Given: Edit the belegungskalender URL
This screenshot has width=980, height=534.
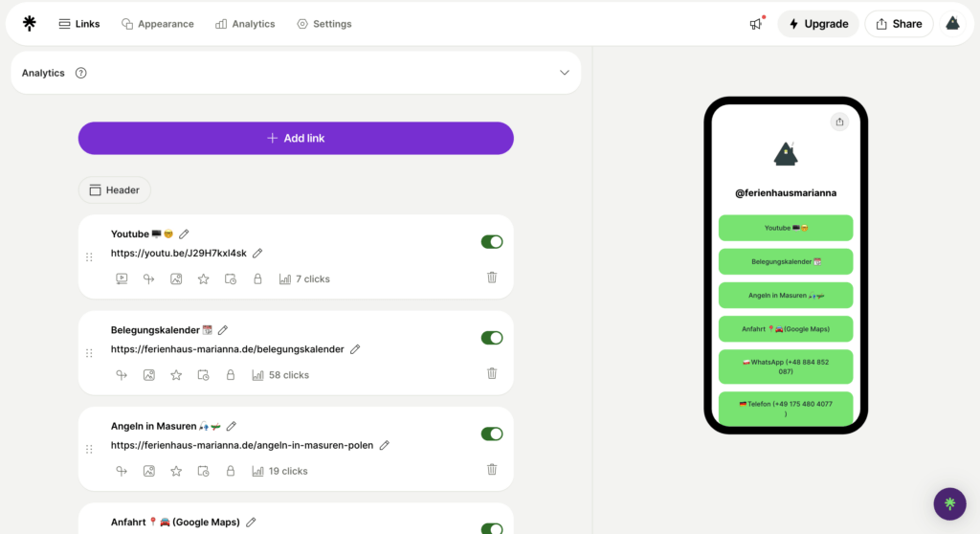Looking at the screenshot, I should point(355,349).
